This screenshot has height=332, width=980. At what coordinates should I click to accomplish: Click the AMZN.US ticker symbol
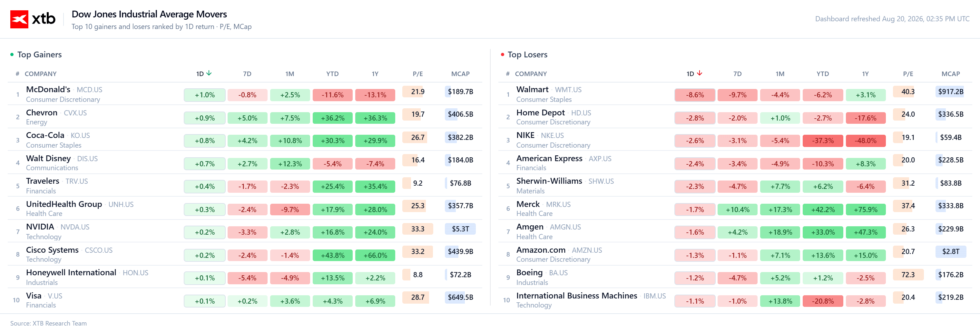(587, 250)
